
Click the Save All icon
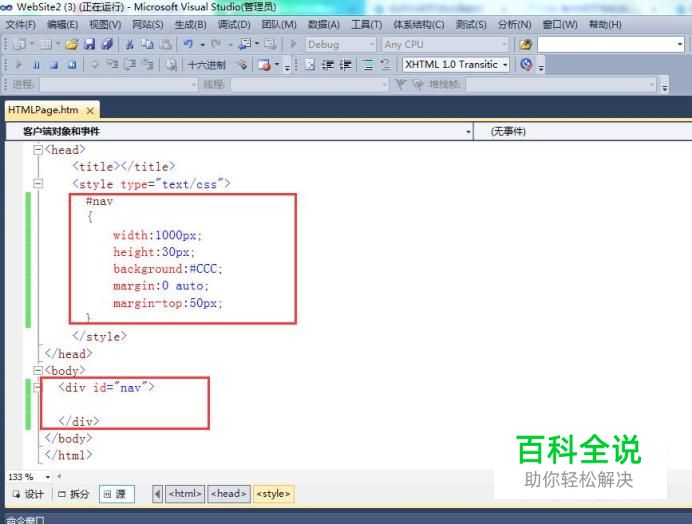tap(107, 44)
